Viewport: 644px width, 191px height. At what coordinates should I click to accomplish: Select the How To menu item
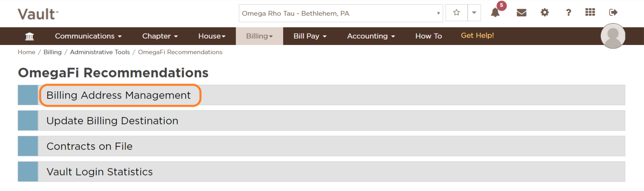pyautogui.click(x=428, y=36)
